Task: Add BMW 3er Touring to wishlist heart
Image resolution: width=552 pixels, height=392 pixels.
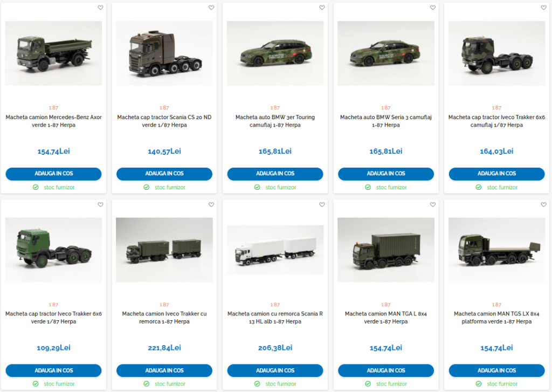Action: pyautogui.click(x=322, y=8)
